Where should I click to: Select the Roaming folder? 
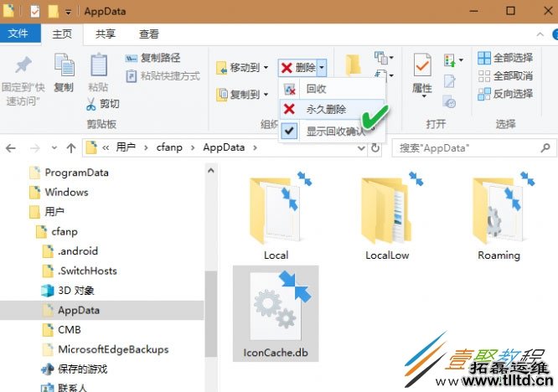click(499, 215)
